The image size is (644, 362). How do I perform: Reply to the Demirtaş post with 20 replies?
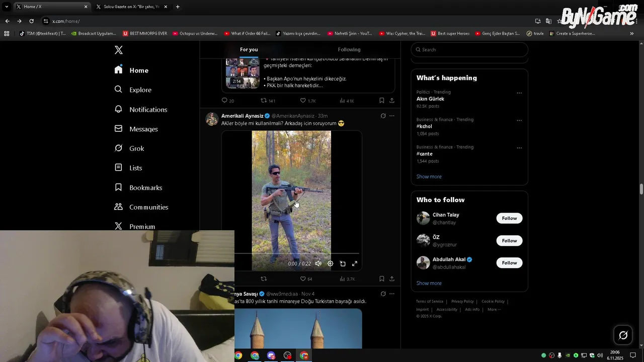pyautogui.click(x=228, y=101)
